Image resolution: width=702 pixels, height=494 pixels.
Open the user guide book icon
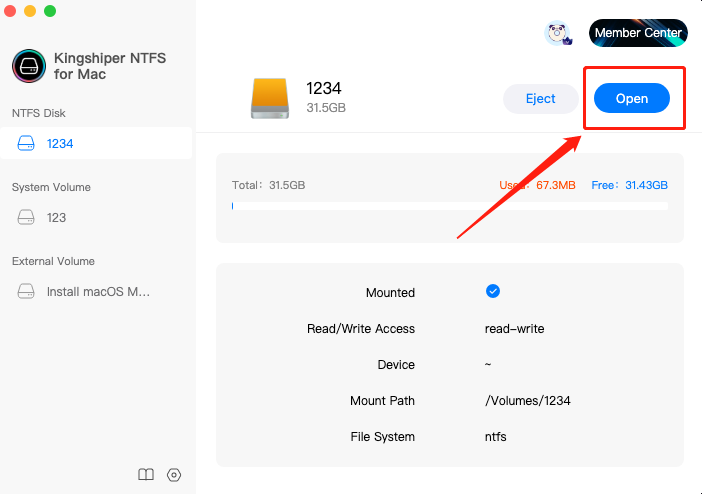click(146, 474)
